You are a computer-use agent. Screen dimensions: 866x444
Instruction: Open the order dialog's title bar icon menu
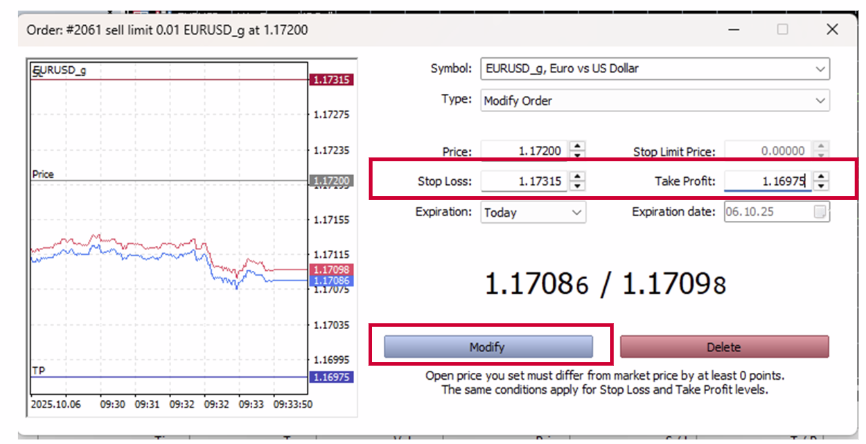(24, 29)
